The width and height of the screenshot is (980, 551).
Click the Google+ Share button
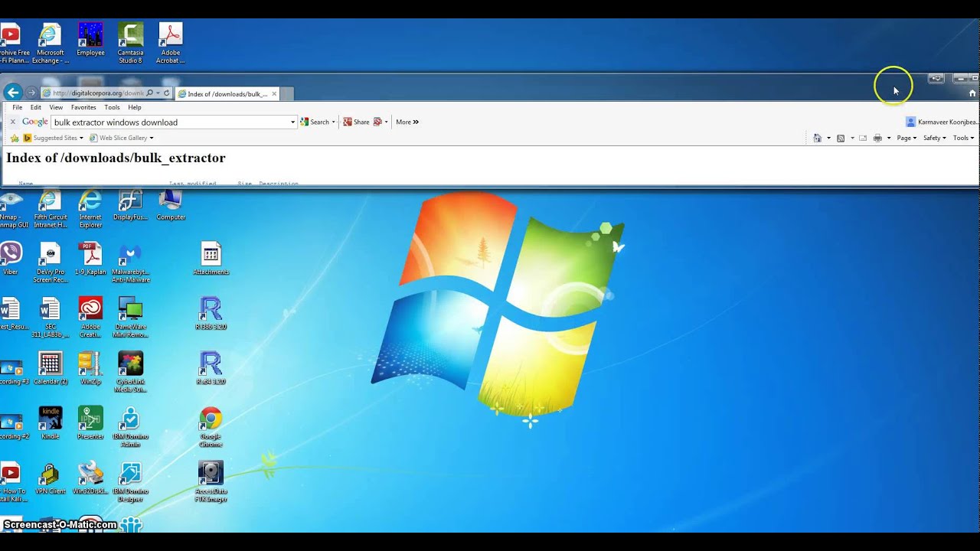click(356, 122)
